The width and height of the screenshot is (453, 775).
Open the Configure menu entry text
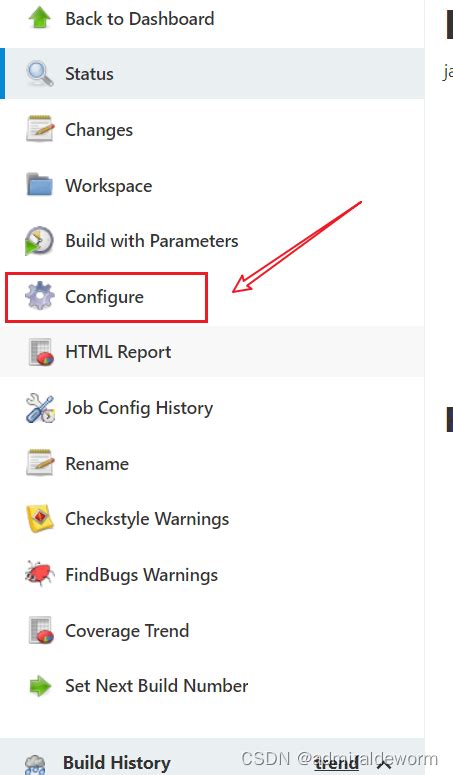click(x=104, y=297)
